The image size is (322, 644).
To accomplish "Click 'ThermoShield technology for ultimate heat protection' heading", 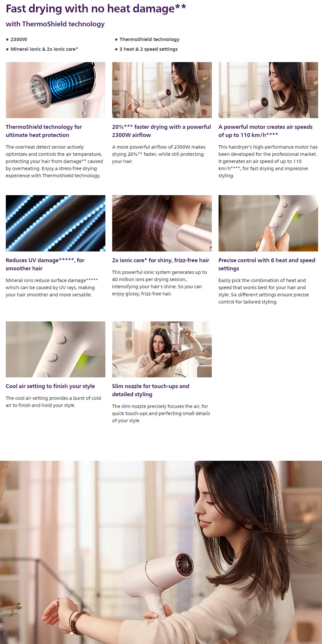I will [44, 131].
